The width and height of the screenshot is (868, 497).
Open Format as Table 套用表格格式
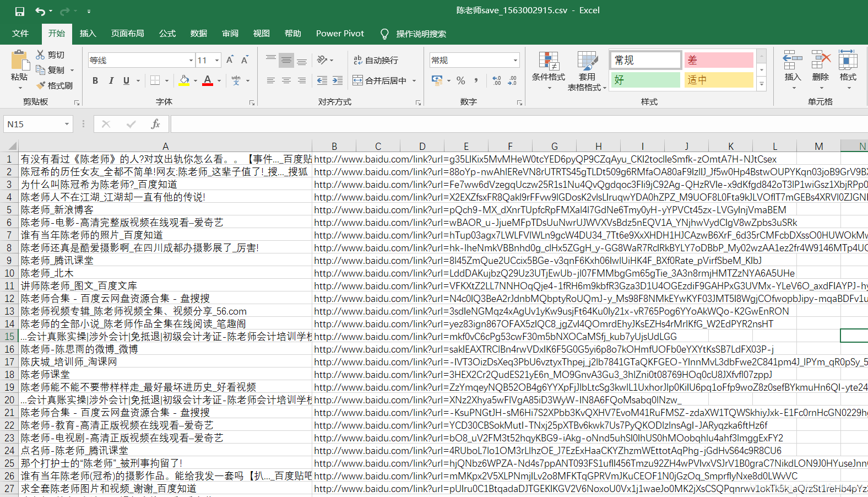point(587,71)
